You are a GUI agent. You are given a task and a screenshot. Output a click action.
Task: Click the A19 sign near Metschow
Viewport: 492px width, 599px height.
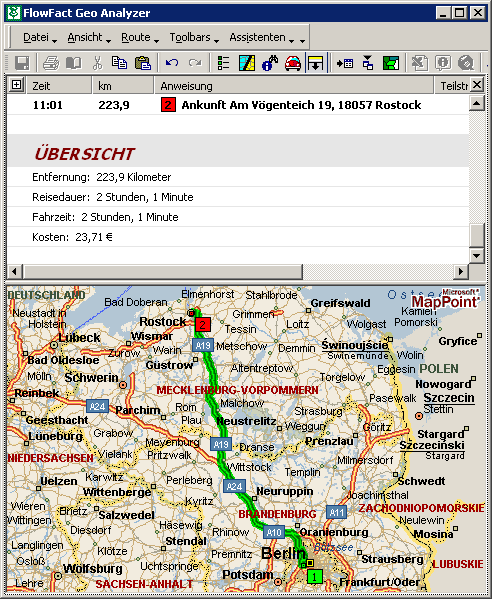point(203,345)
